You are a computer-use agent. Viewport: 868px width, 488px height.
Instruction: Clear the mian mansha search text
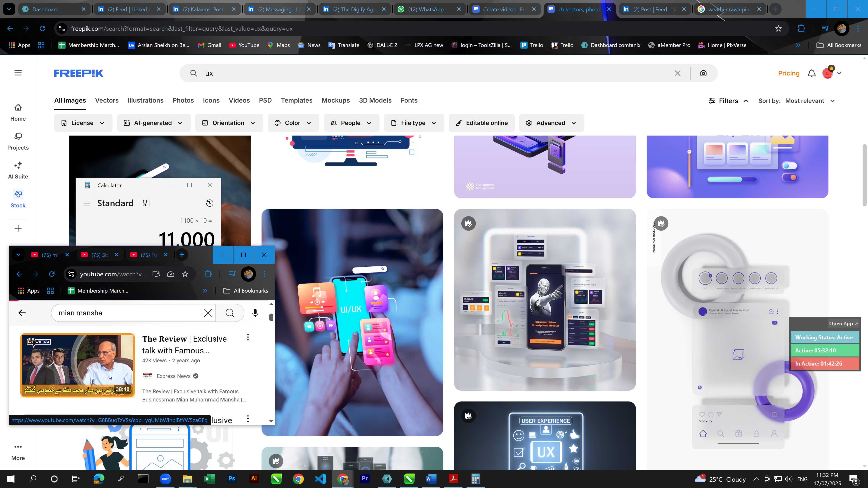click(x=208, y=313)
